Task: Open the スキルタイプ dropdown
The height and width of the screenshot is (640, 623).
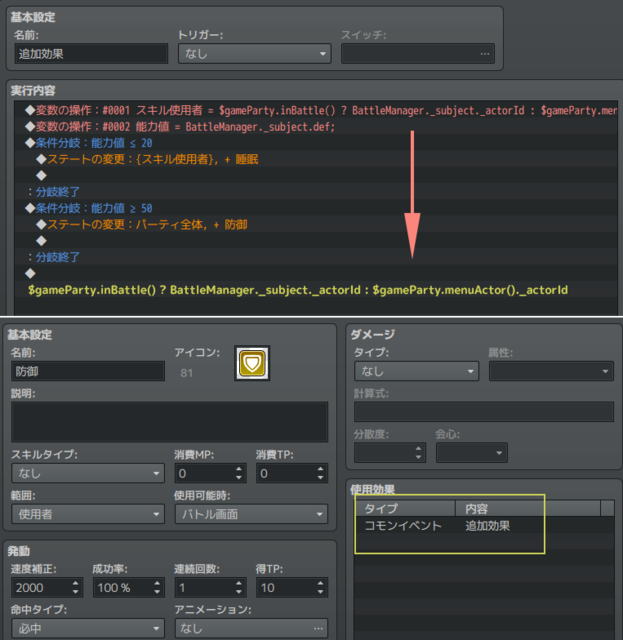Action: point(88,473)
